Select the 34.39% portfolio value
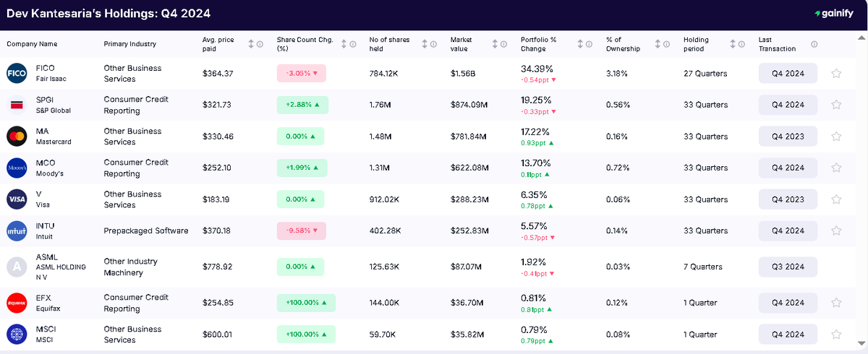868x354 pixels. click(537, 69)
